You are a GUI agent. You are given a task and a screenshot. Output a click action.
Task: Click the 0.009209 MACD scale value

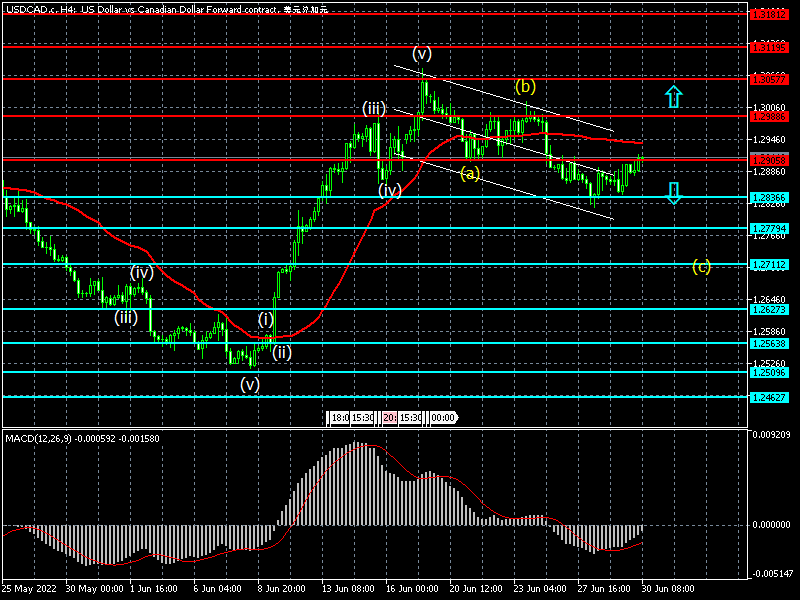point(771,435)
